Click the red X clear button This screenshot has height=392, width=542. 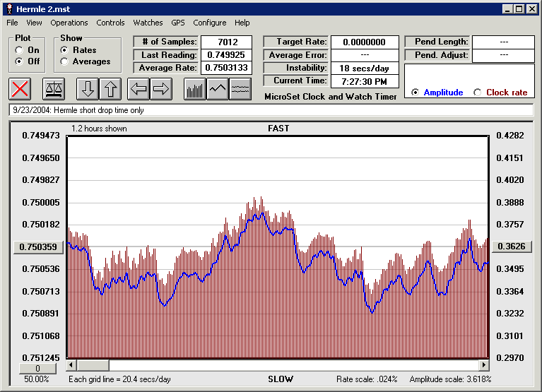pos(20,89)
